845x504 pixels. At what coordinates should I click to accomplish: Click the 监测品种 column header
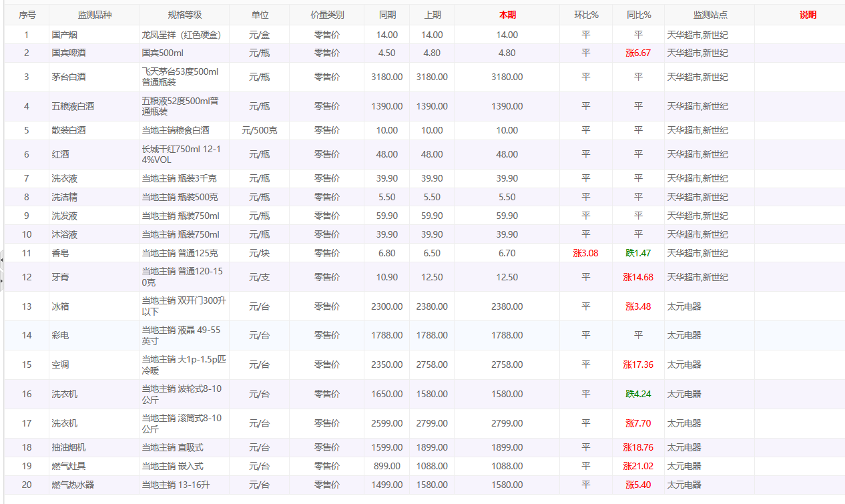coord(94,15)
